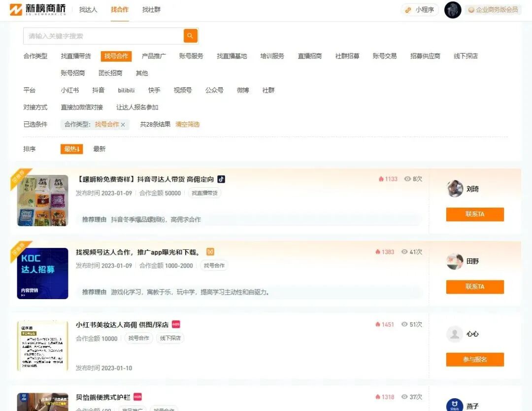Switch to the 找合作 tab
Screen dimensions: 532x411
coord(120,10)
